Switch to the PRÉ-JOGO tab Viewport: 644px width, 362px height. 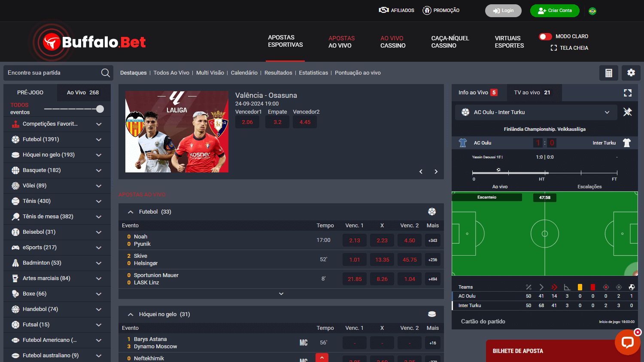(30, 93)
